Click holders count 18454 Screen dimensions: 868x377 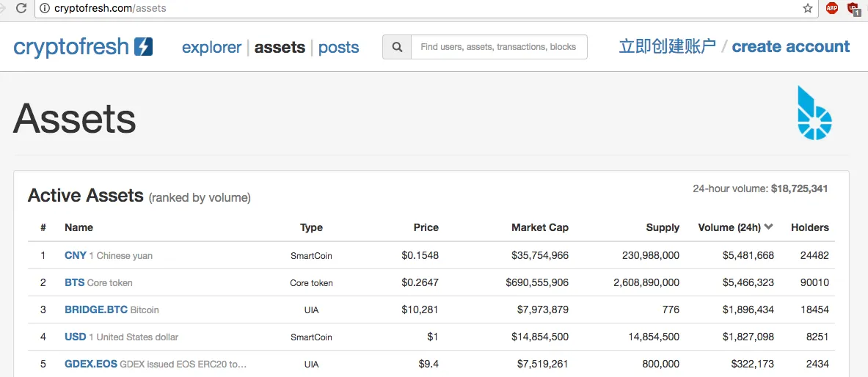tap(814, 310)
